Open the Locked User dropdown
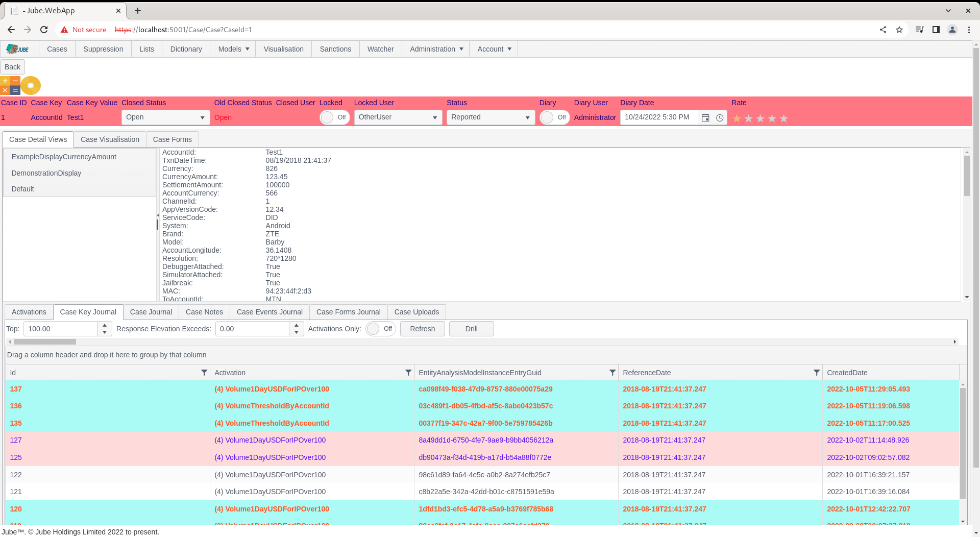Viewport: 980px width, 537px height. tap(398, 117)
